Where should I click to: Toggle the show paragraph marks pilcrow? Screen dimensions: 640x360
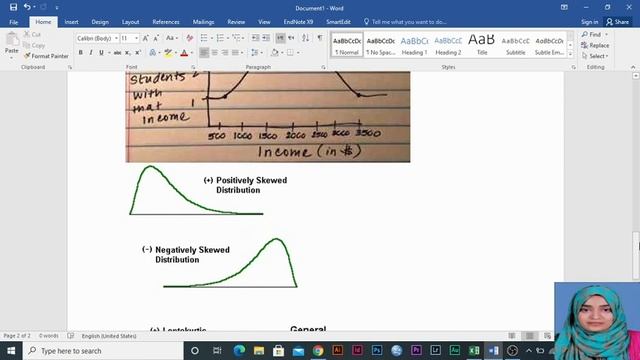click(320, 38)
